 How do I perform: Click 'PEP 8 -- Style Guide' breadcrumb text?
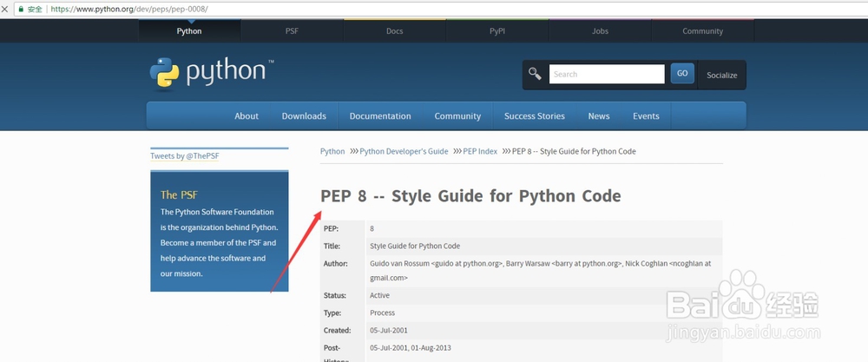pyautogui.click(x=574, y=151)
